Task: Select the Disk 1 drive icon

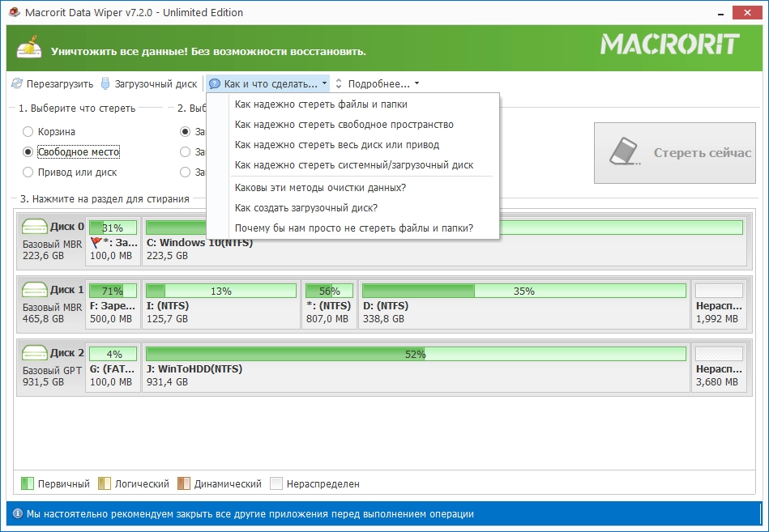Action: (x=34, y=290)
